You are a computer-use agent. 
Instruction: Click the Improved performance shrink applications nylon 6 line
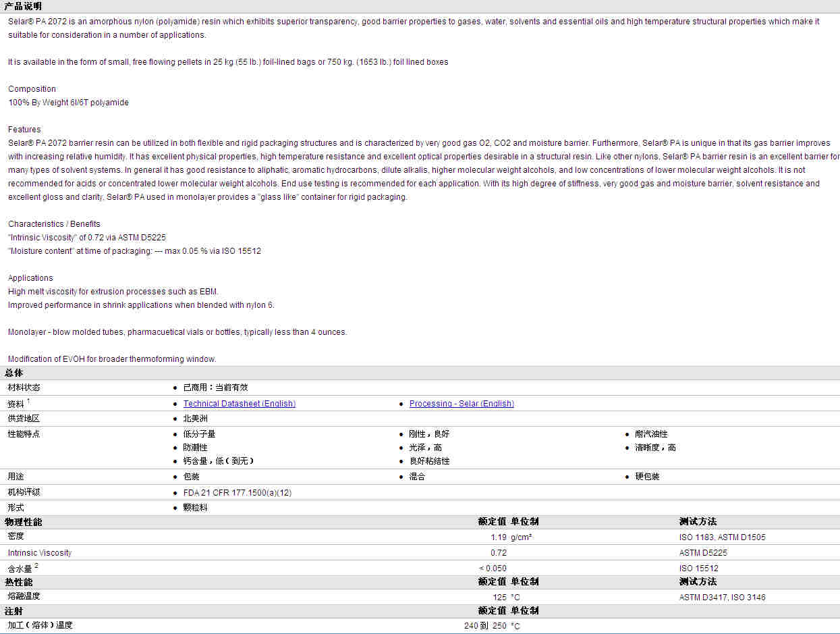(x=141, y=305)
